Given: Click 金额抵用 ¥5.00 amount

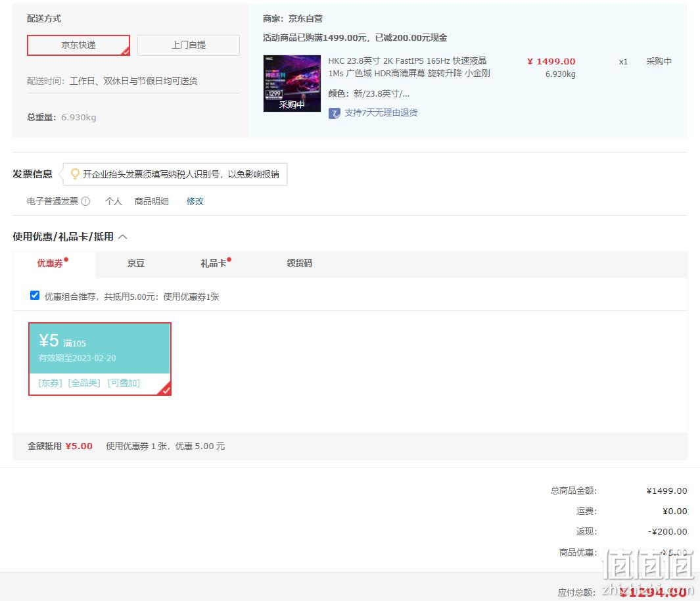Looking at the screenshot, I should 79,446.
